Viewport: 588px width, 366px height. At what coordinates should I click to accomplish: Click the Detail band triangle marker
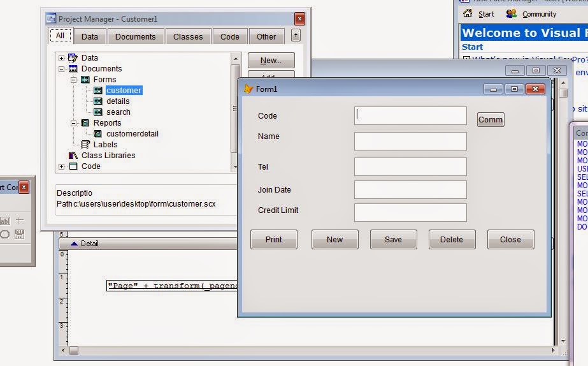point(75,244)
